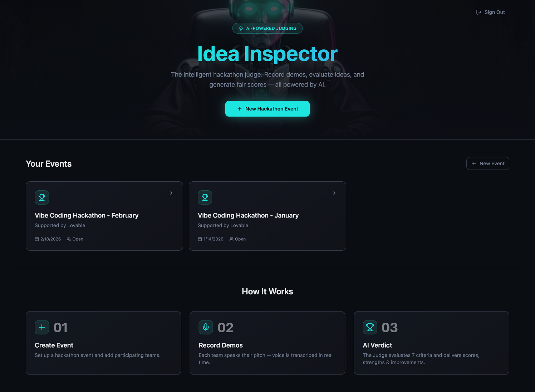The height and width of the screenshot is (392, 535).
Task: Click the microphone icon beside step 02
Action: click(x=206, y=327)
